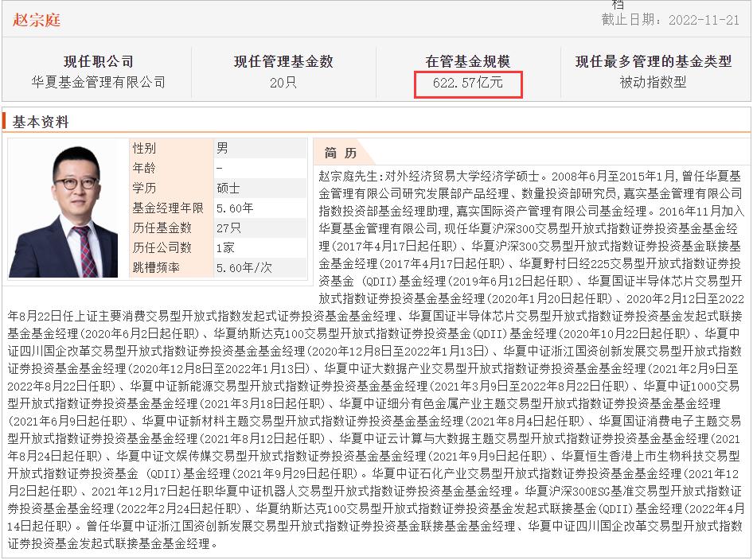Click the 20只 managed funds count
This screenshot has height=560, width=753.
click(x=283, y=82)
